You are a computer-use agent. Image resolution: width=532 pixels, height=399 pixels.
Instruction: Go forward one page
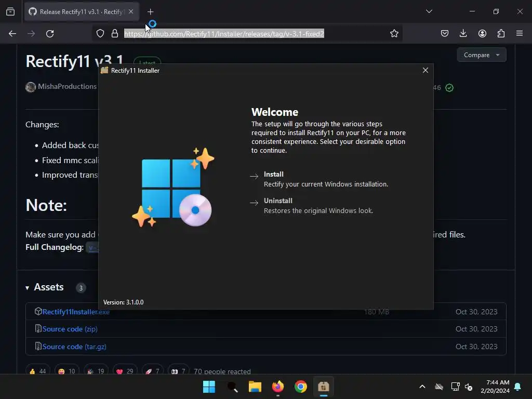point(31,34)
